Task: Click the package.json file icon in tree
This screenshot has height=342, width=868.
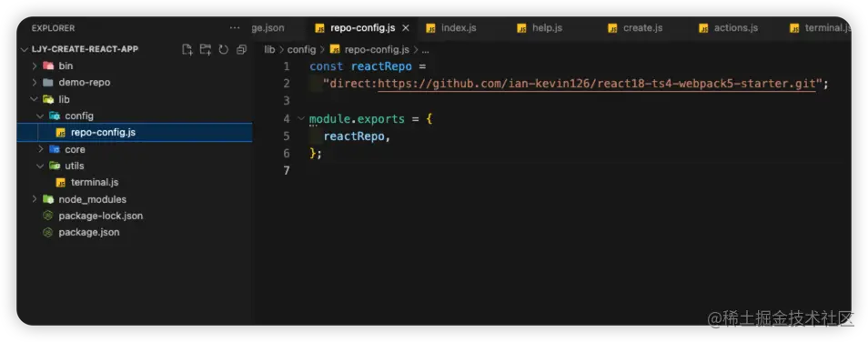Action: click(x=48, y=233)
